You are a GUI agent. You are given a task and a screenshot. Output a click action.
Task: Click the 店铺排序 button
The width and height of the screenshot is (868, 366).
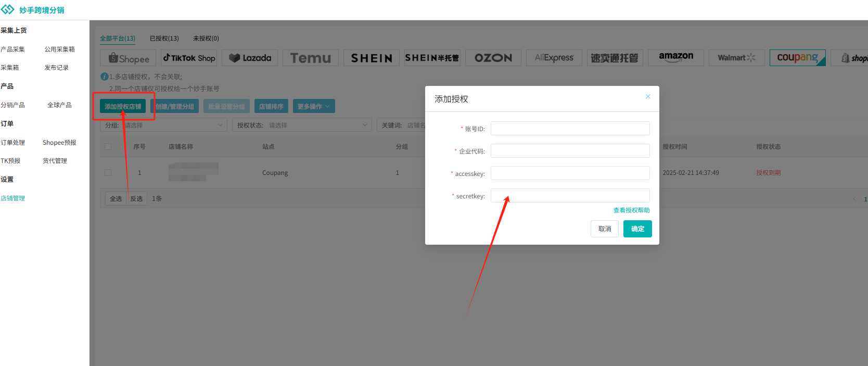[x=271, y=106]
